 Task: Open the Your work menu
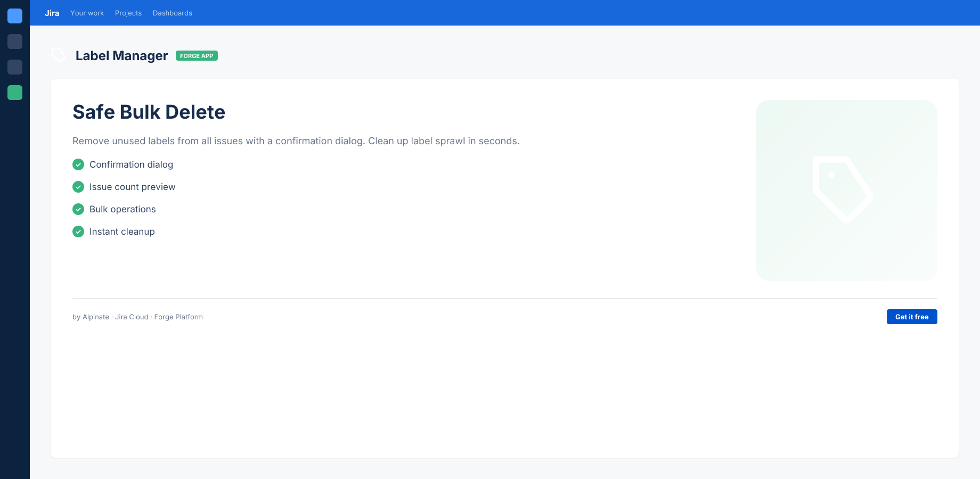pyautogui.click(x=87, y=13)
